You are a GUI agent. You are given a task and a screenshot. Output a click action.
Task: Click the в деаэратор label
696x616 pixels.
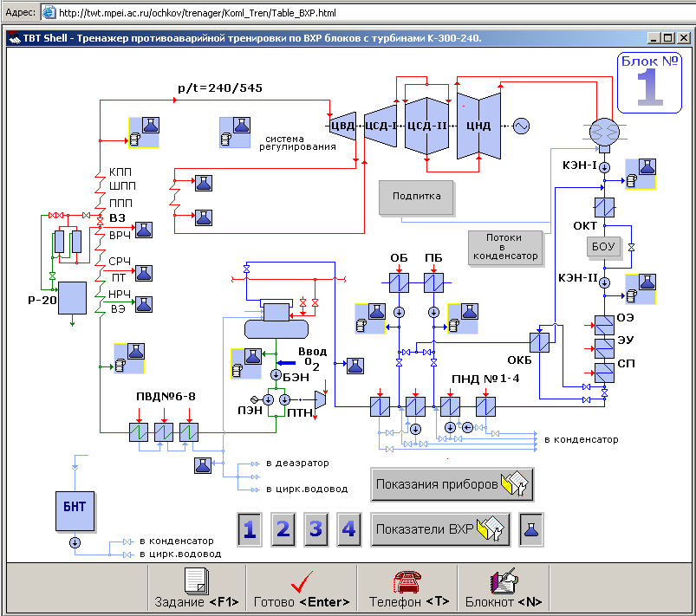tap(297, 463)
